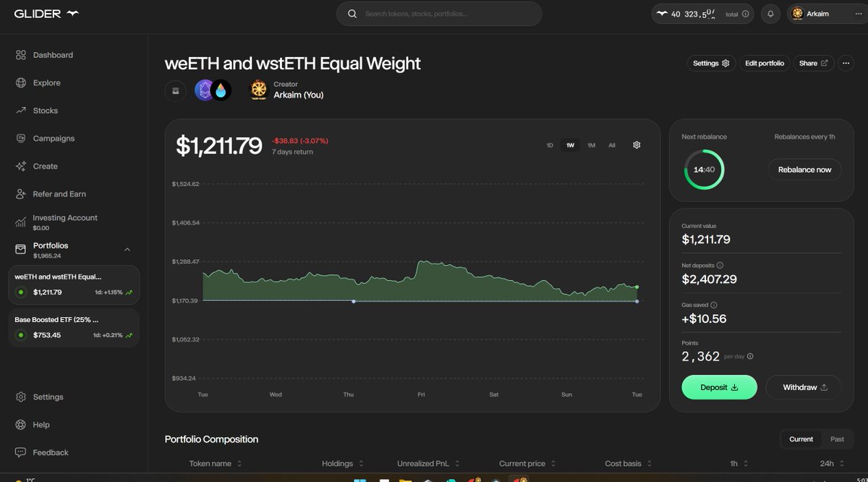
Task: Click the Withdraw button
Action: 804,387
